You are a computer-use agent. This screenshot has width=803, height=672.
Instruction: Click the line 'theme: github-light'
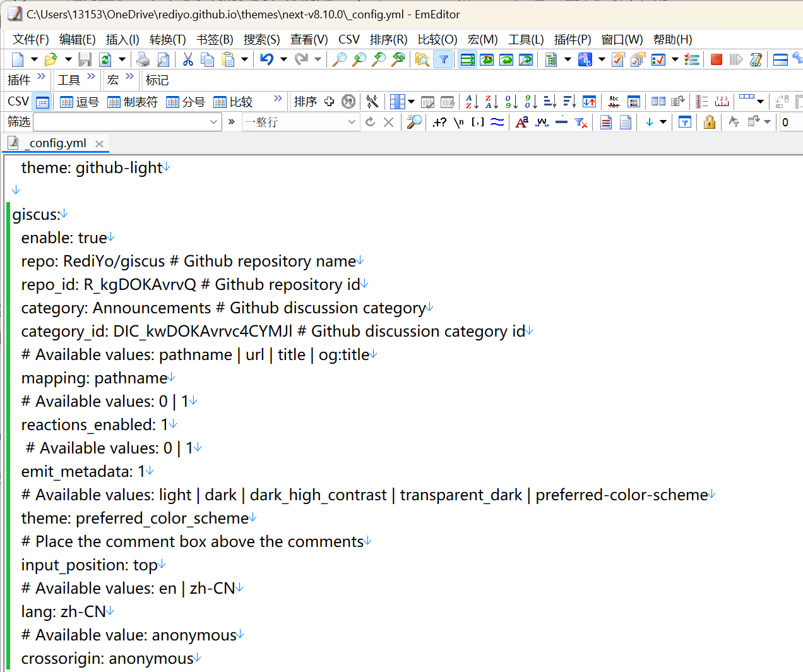(x=92, y=168)
